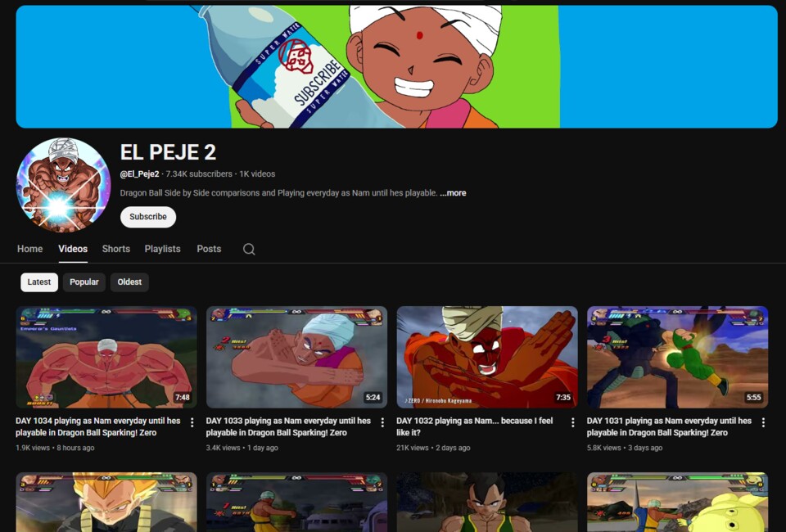Image resolution: width=786 pixels, height=532 pixels.
Task: Click the channel search magnifier icon
Action: pos(249,249)
